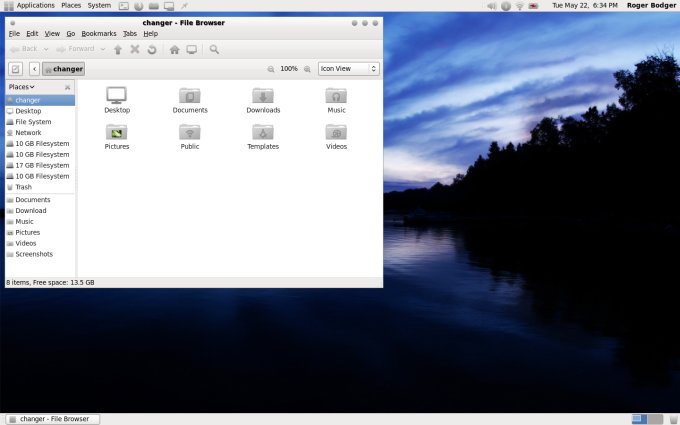Reload the current folder view

pyautogui.click(x=151, y=49)
